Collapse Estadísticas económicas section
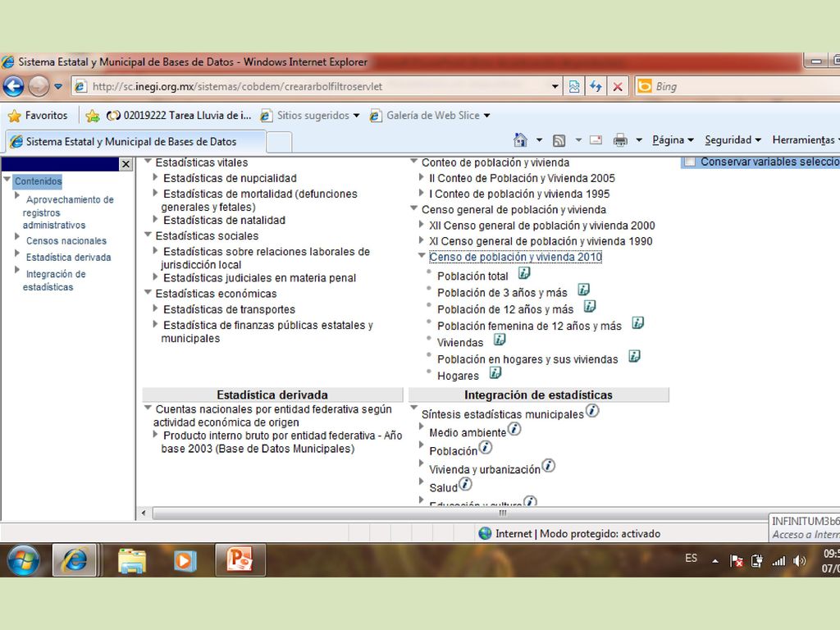Screen dimensions: 840x630 pos(148,292)
